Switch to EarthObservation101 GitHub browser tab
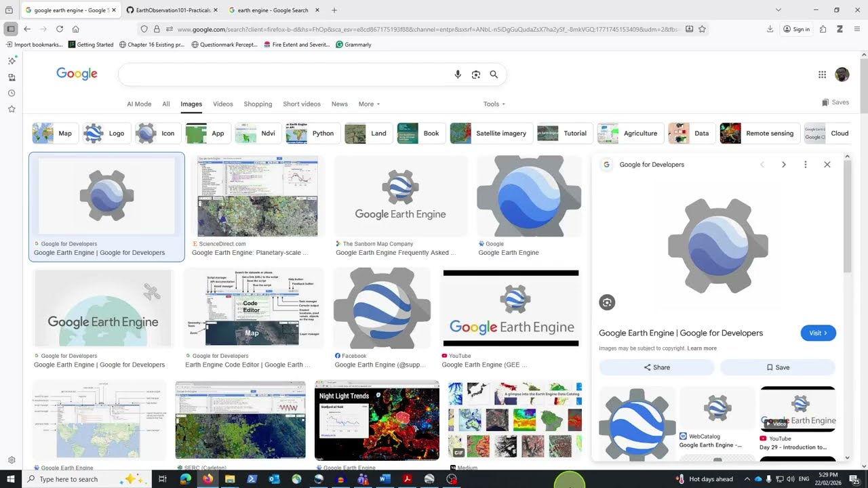Screen dimensions: 868x488 pos(172,10)
